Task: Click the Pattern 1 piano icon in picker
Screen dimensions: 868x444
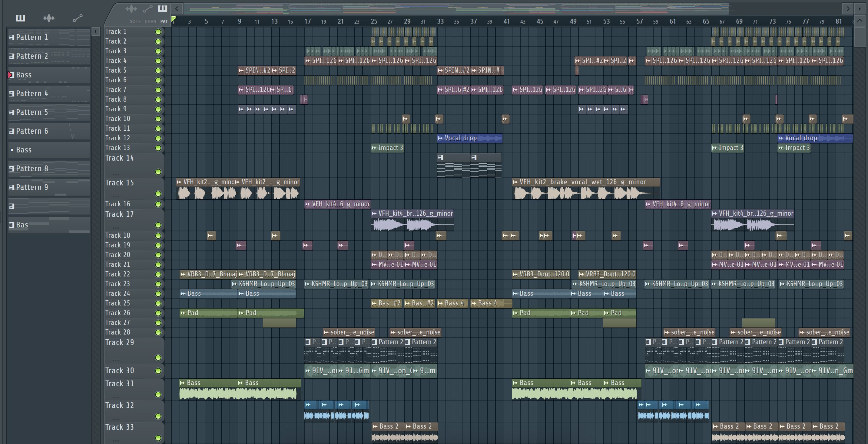Action: (12, 38)
